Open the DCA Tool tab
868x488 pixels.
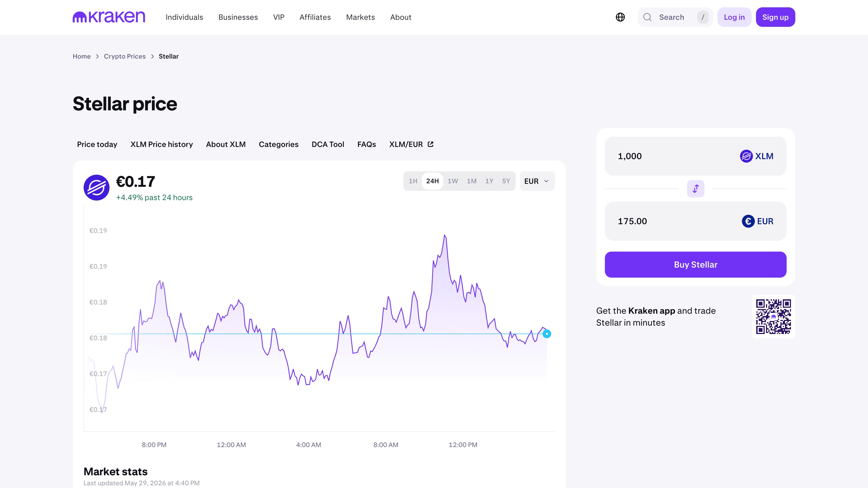tap(328, 144)
